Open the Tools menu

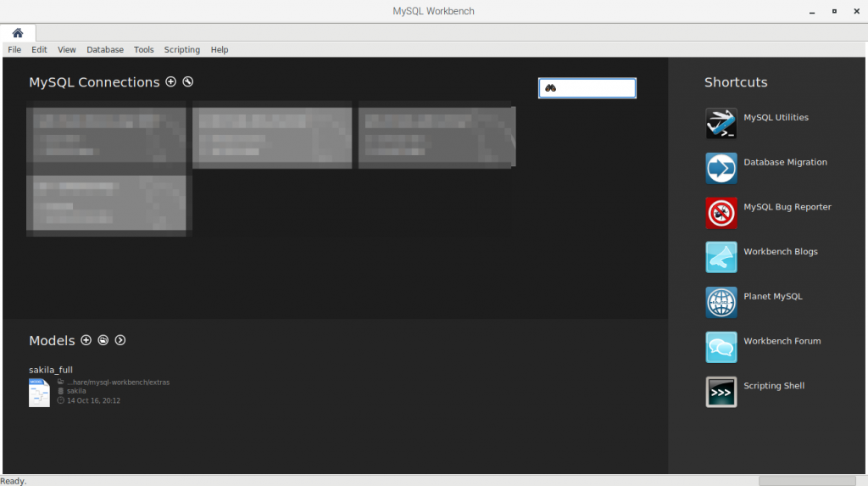(144, 49)
